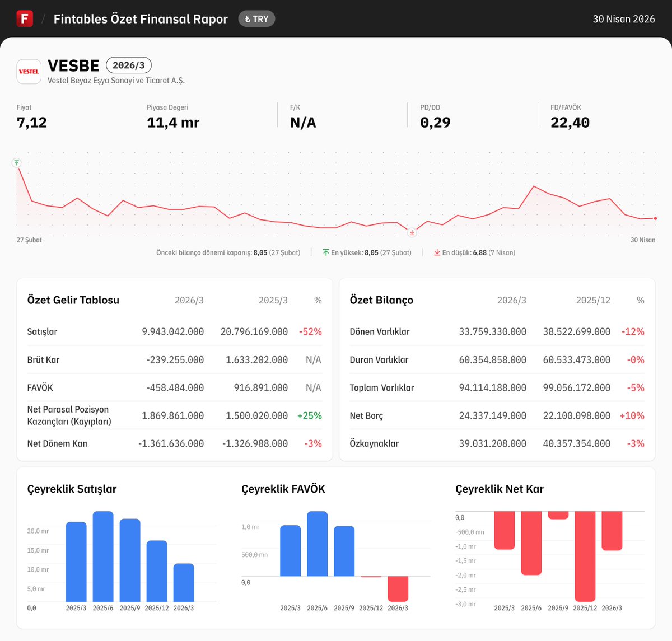Click the Fiyat value 7,12
The image size is (672, 641).
coord(32,123)
